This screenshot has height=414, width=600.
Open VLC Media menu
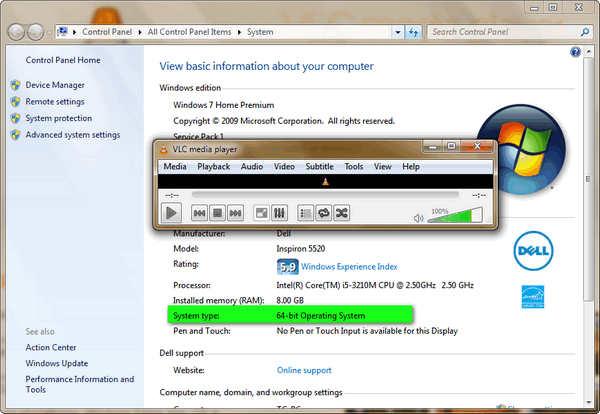pyautogui.click(x=175, y=166)
